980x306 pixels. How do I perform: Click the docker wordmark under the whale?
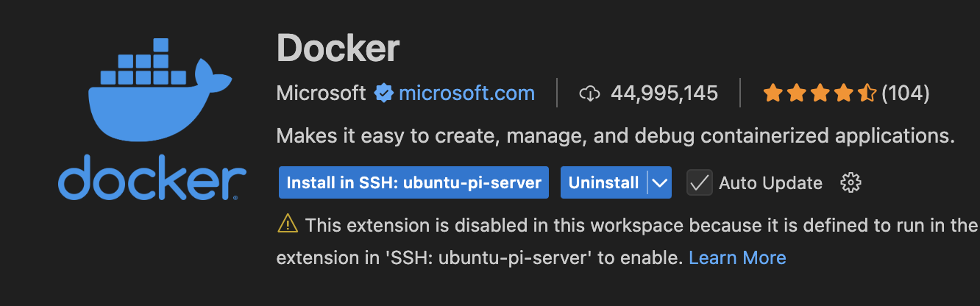[150, 178]
